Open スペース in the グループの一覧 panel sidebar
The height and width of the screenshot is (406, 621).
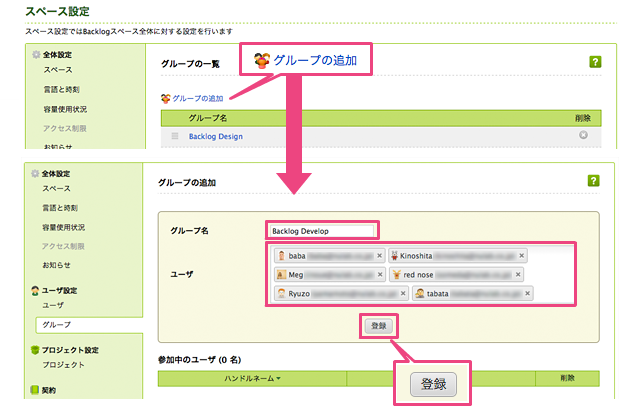(58, 70)
